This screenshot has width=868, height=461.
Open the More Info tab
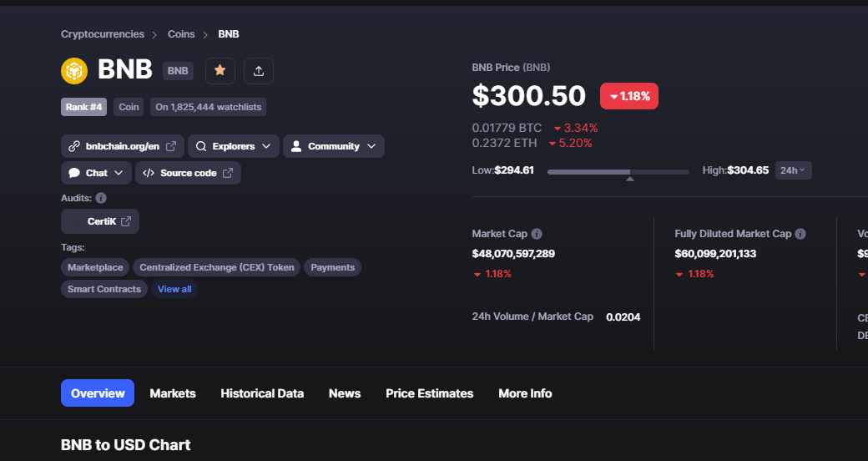[525, 393]
